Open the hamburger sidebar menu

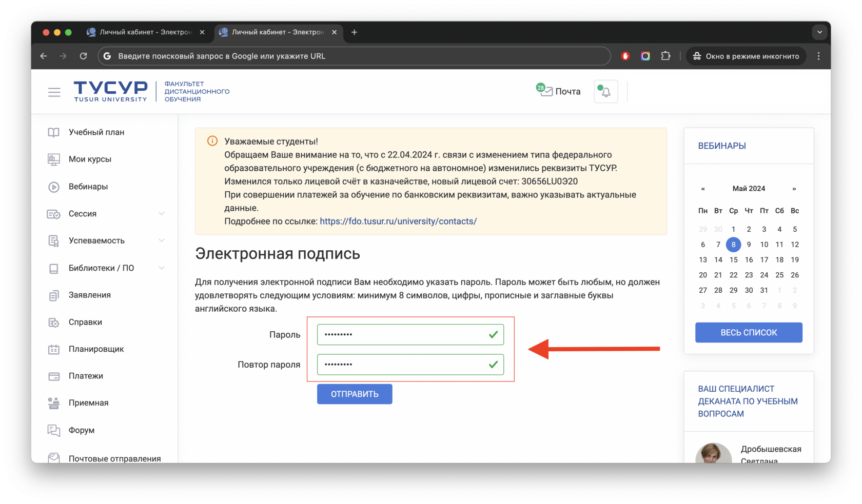tap(54, 92)
